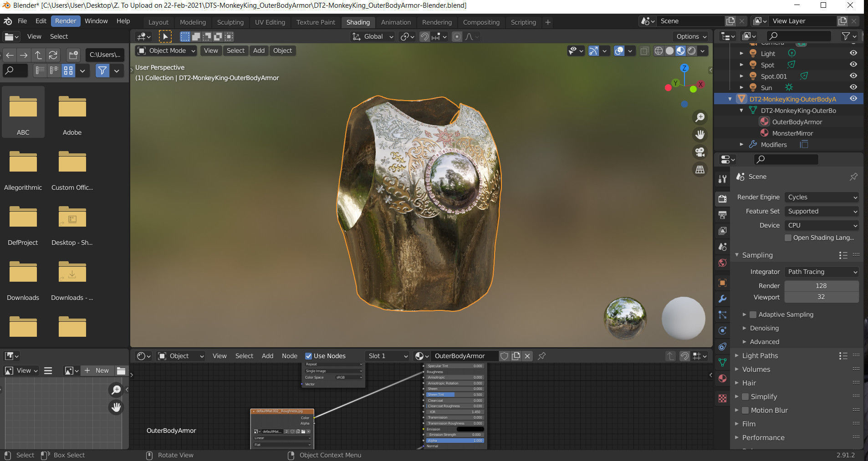The height and width of the screenshot is (461, 868).
Task: Enable Adaptive Sampling checkbox
Action: pos(753,314)
